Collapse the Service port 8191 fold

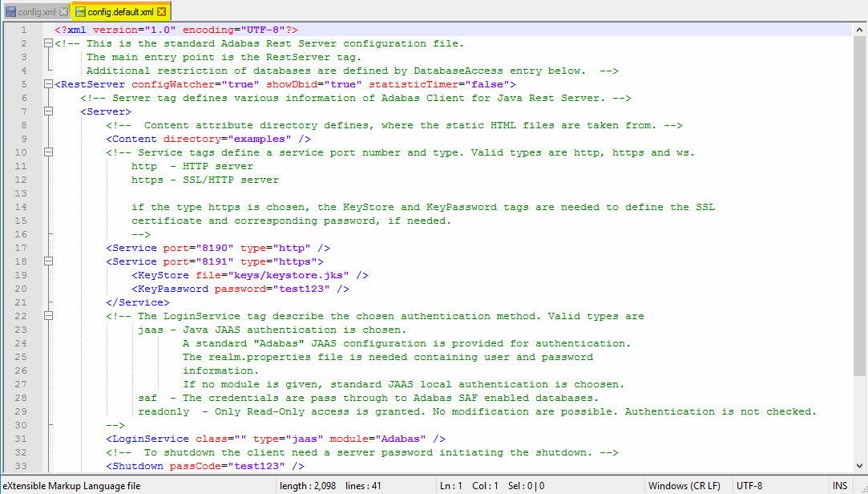(50, 261)
